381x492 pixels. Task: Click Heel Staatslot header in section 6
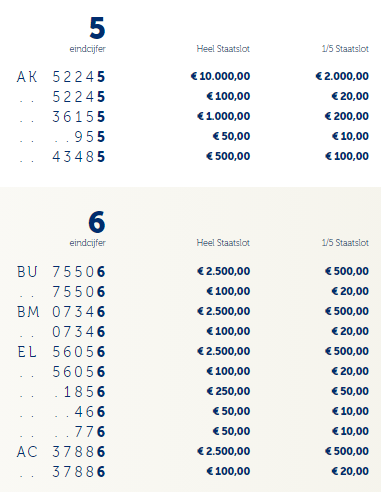pos(223,243)
